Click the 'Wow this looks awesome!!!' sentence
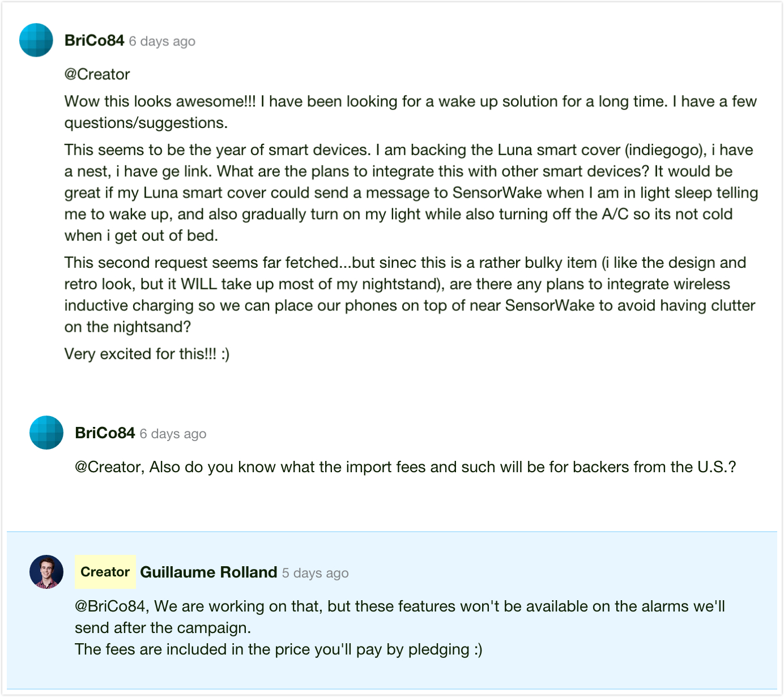This screenshot has height=697, width=784. click(160, 101)
